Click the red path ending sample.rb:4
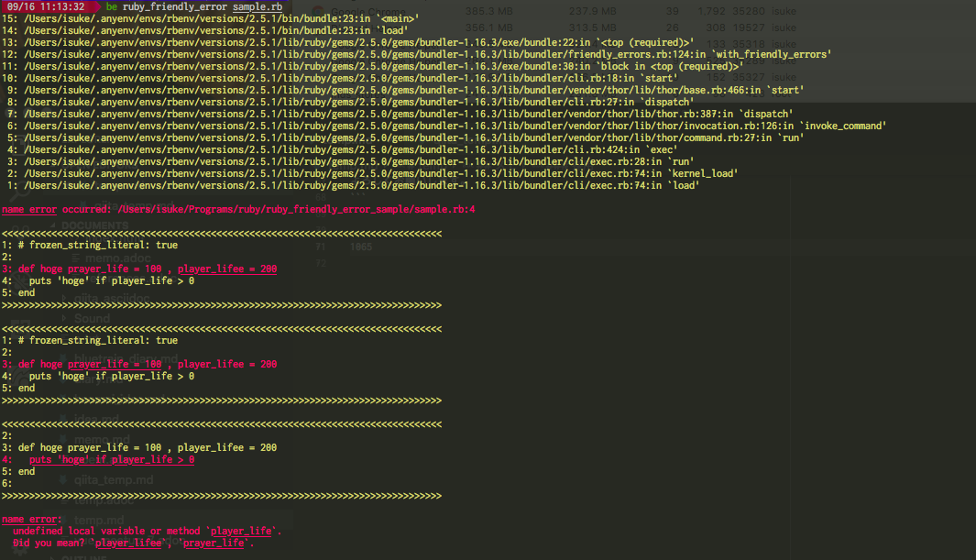 296,209
